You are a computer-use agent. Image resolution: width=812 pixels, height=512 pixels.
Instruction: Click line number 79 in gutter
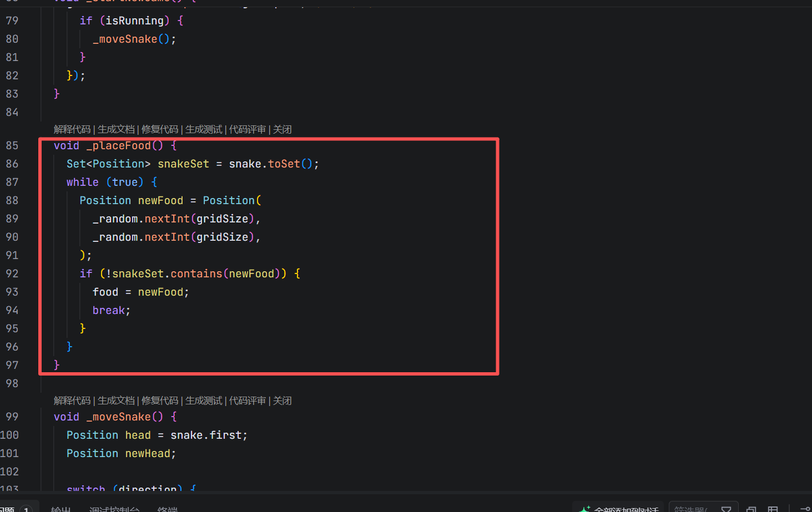click(12, 21)
